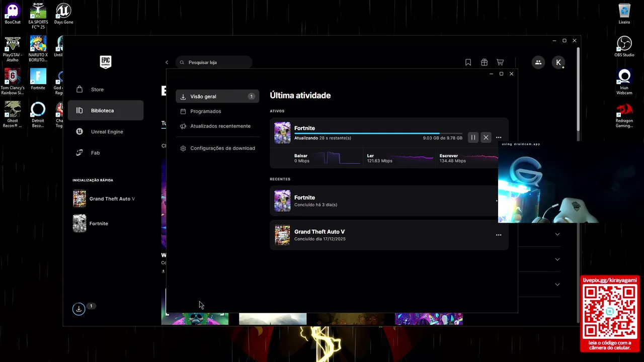Open friends list icon
644x362 pixels.
pos(538,62)
